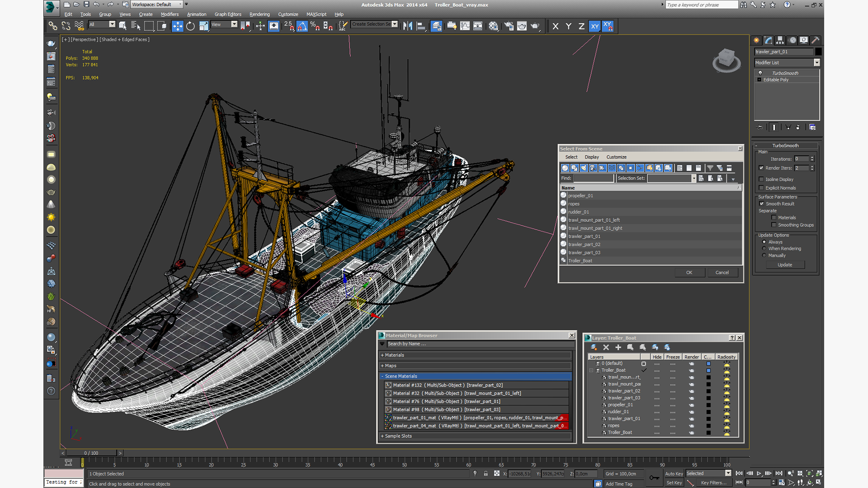Enable the Isoline Display checkbox

761,179
